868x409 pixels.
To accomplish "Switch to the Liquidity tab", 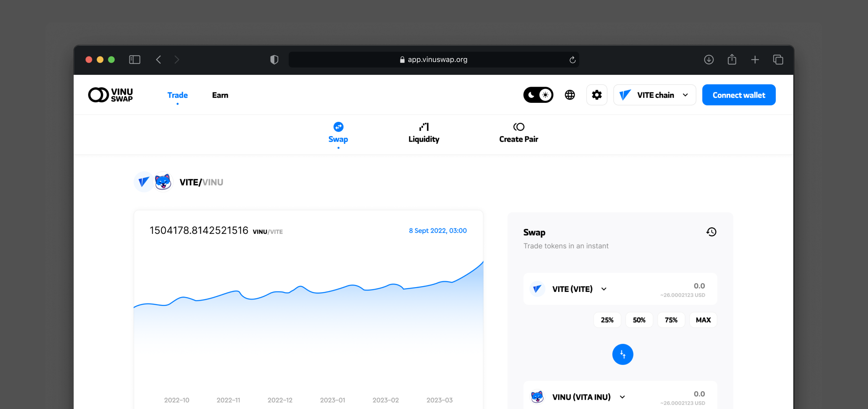I will (x=423, y=133).
